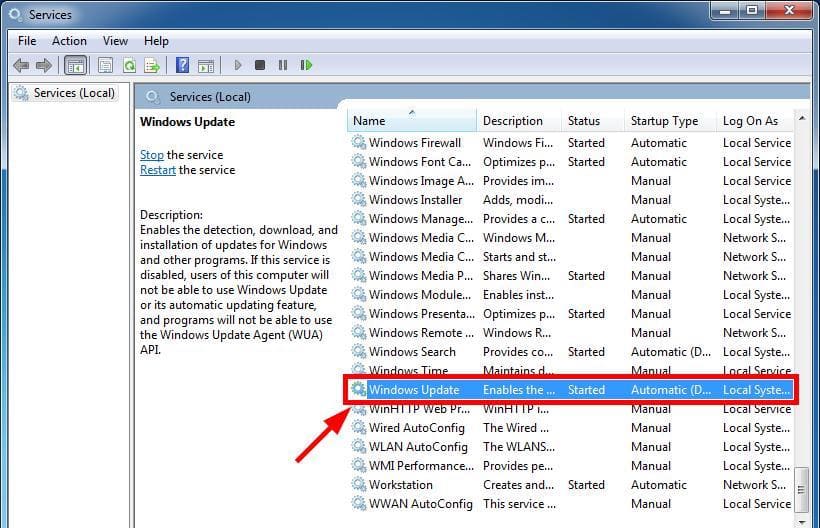The image size is (820, 528).
Task: Click the Back arrow in the toolbar
Action: [21, 65]
